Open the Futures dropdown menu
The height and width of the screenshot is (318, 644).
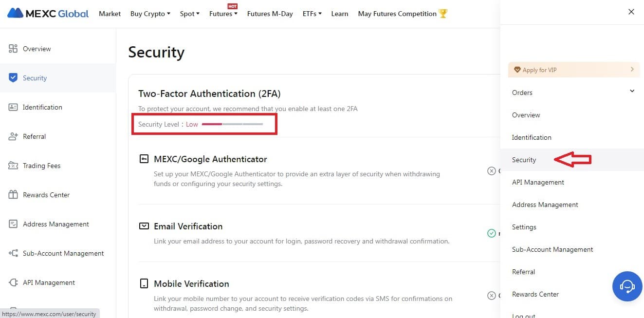pyautogui.click(x=223, y=14)
